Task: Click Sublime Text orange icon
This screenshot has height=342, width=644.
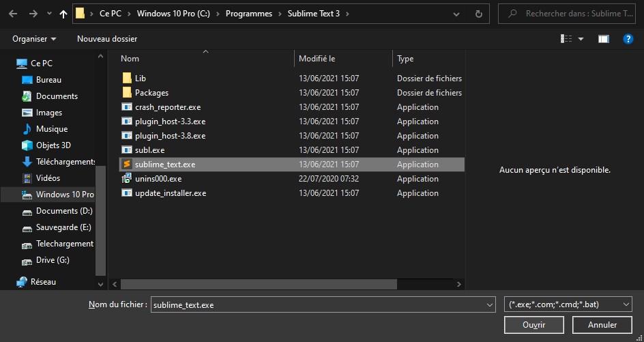Action: [127, 165]
